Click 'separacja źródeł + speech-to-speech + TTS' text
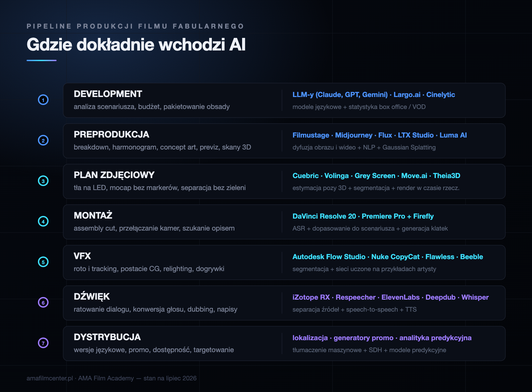Viewport: 532px width, 392px height. 354,309
